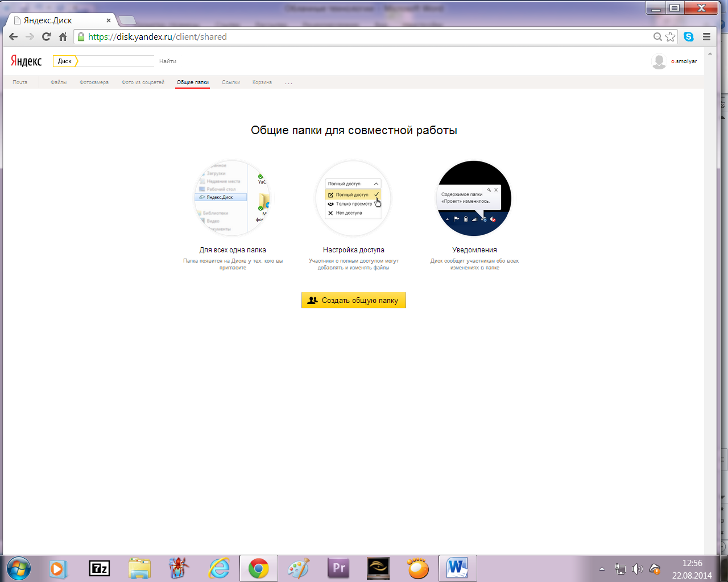Open the Chrome menu button
728x582 pixels.
click(x=706, y=36)
